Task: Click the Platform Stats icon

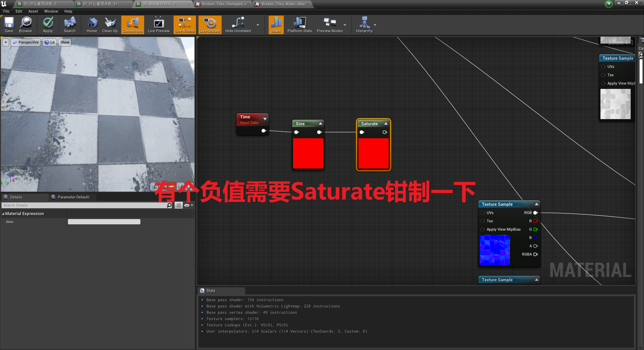Action: coord(299,25)
